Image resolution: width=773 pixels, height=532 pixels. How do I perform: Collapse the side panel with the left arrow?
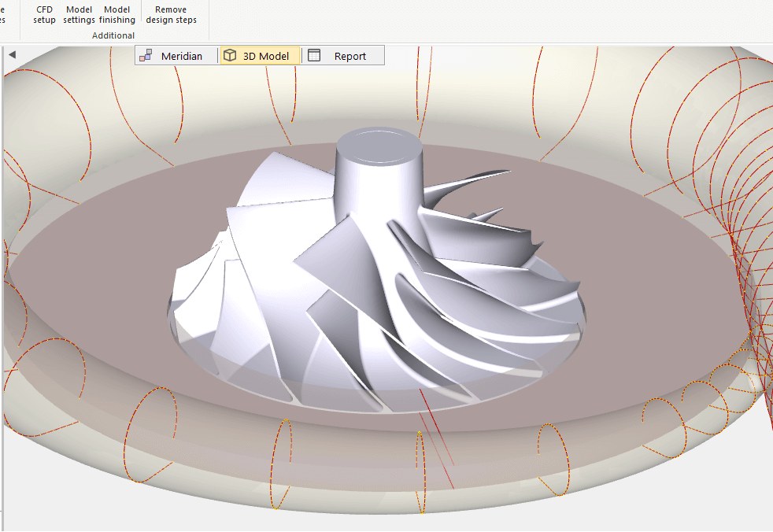[x=13, y=55]
